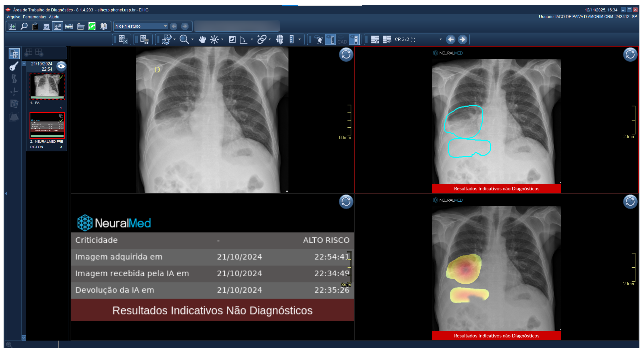644x353 pixels.
Task: Toggle the eye icon on study 21/10/2024
Action: click(61, 66)
